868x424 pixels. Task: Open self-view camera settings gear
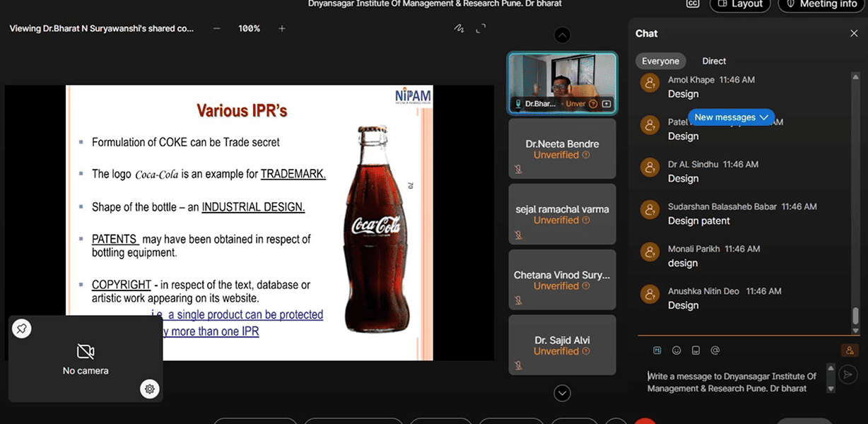(x=149, y=389)
